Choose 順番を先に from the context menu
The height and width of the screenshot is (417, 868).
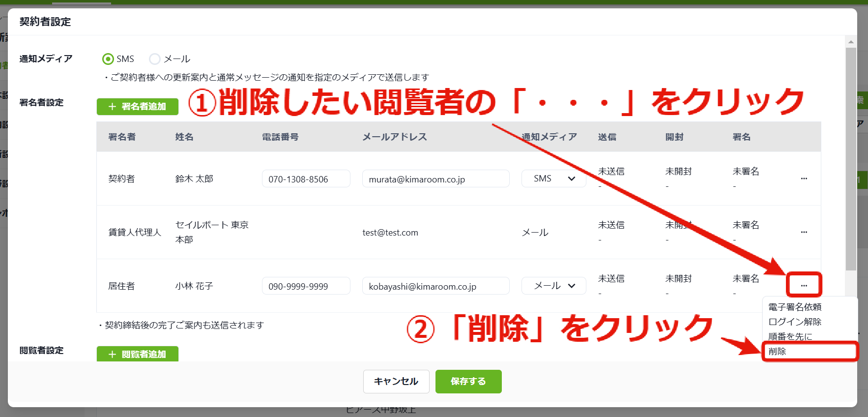pyautogui.click(x=790, y=336)
